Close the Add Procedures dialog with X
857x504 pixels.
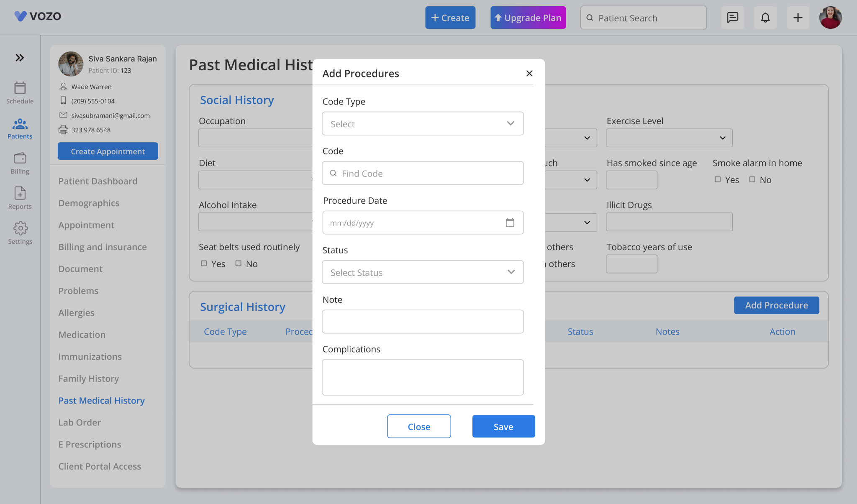point(529,74)
